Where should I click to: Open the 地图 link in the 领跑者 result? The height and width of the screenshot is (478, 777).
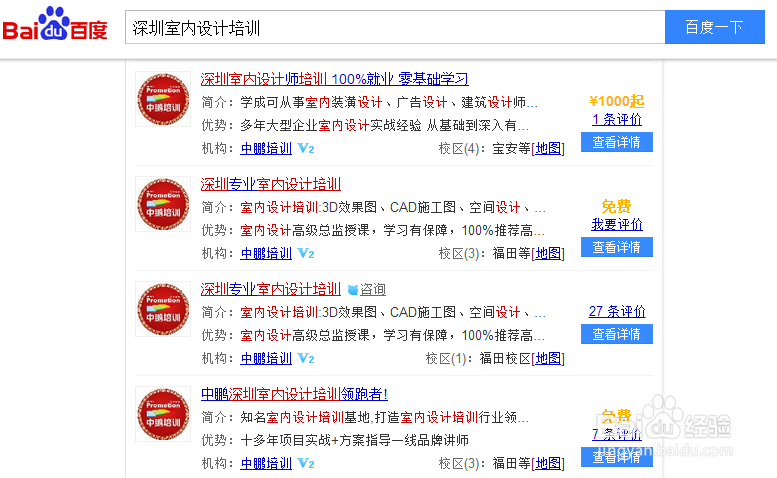548,463
